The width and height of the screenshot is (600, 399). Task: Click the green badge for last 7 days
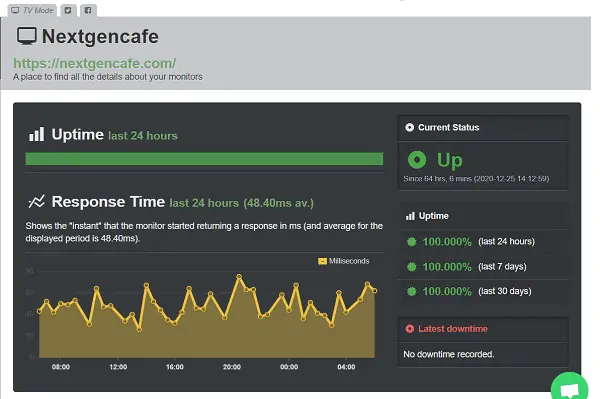(412, 267)
